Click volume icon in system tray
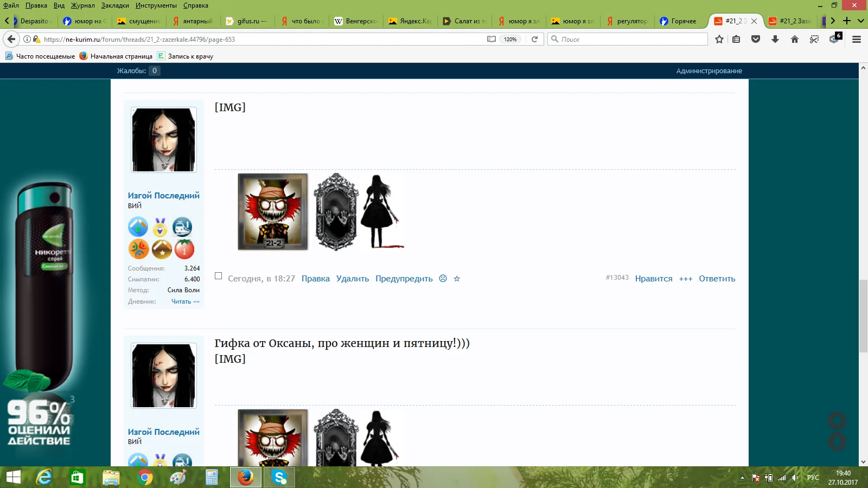Image resolution: width=868 pixels, height=488 pixels. 795,478
